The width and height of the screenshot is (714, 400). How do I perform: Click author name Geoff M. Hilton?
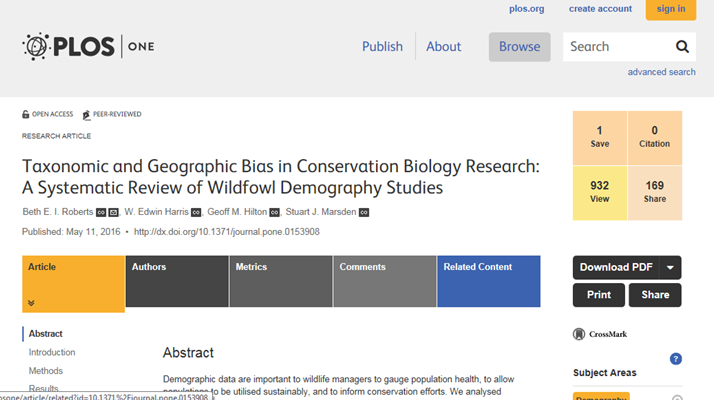[237, 212]
